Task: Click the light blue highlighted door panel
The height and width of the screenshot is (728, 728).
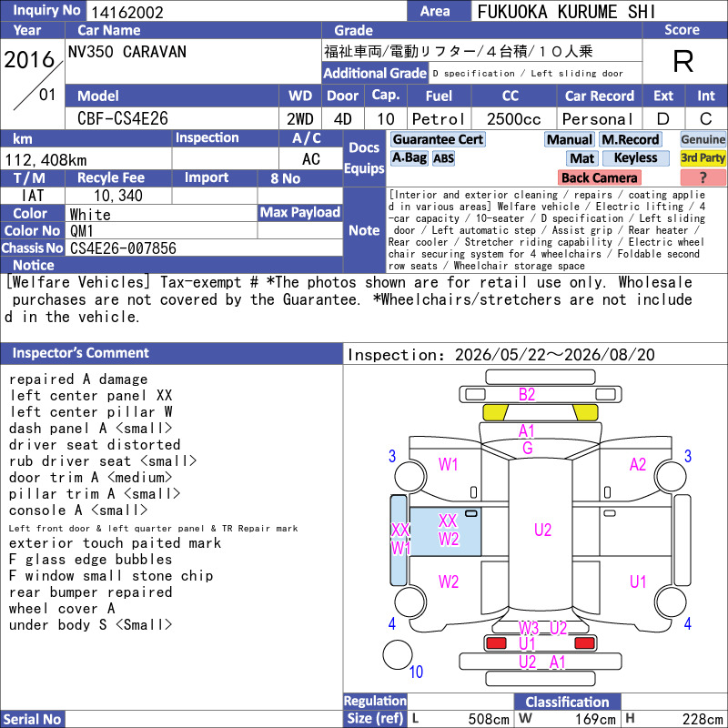Action: tap(445, 531)
